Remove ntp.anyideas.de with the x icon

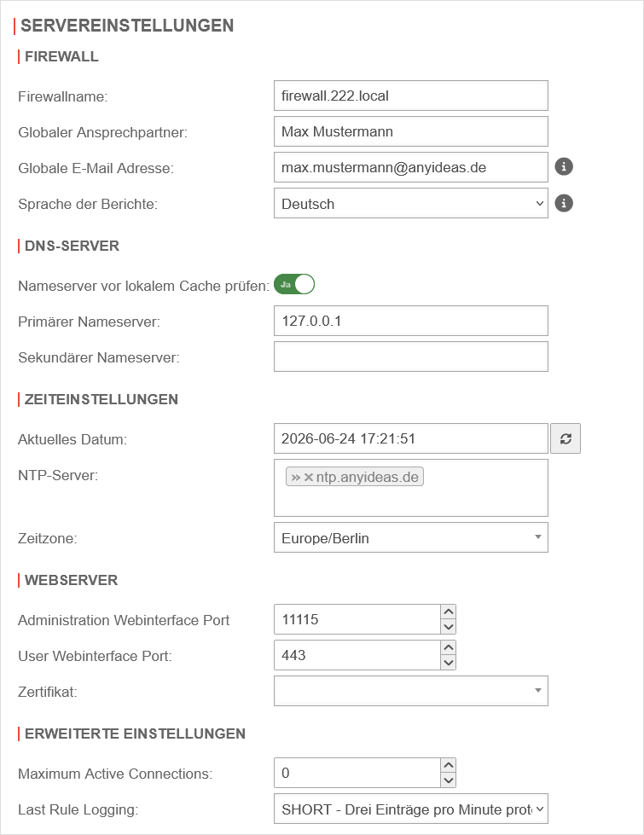pyautogui.click(x=309, y=477)
